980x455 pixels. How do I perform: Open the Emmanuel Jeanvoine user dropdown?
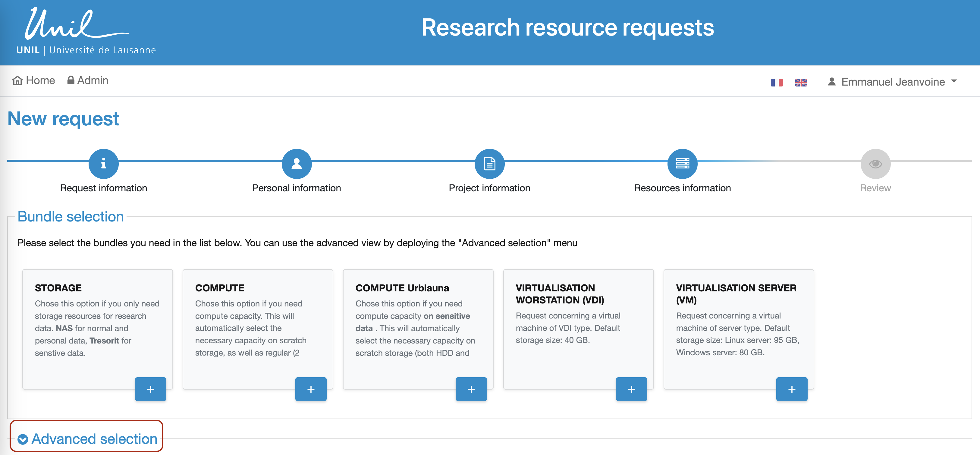pyautogui.click(x=893, y=82)
